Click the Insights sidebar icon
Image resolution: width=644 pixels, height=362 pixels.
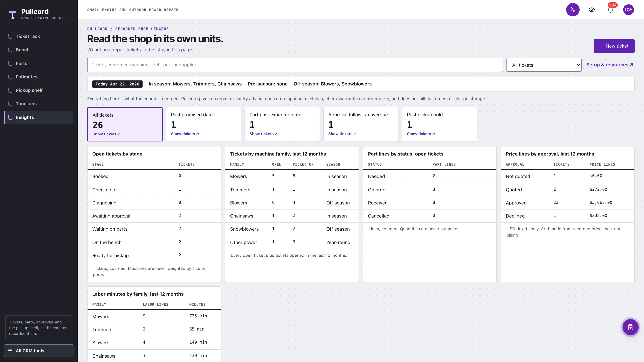click(x=10, y=117)
